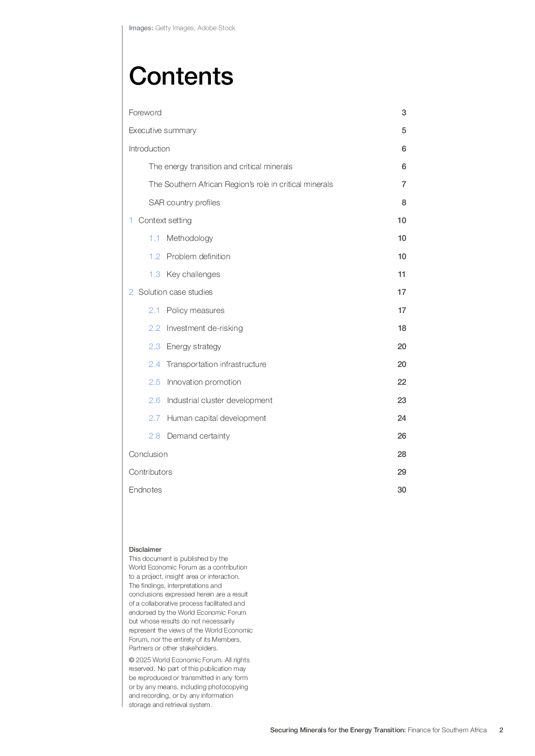Image resolution: width=535 pixels, height=756 pixels.
Task: Open the Foreword contents entry
Action: click(145, 113)
